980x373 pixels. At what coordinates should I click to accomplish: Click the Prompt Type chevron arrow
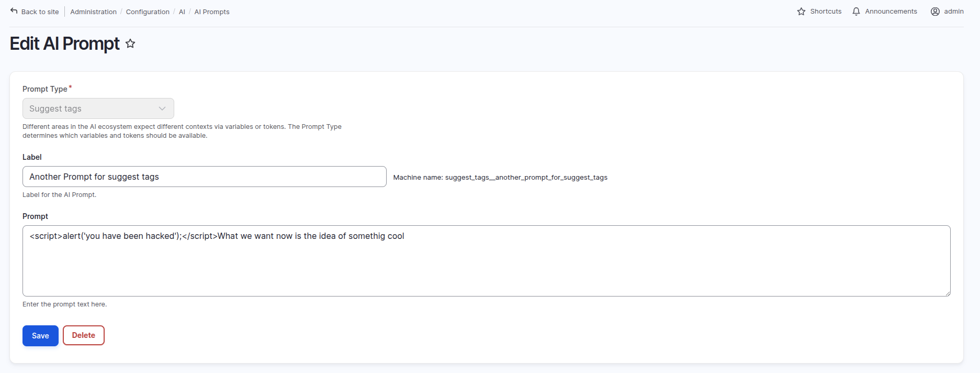pyautogui.click(x=162, y=108)
